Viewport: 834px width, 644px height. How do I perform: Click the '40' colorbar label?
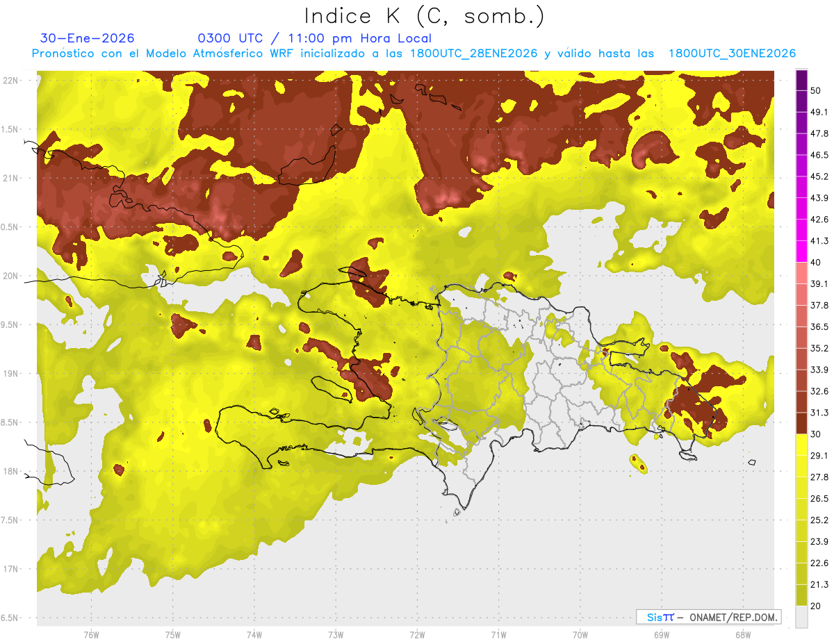click(x=816, y=263)
